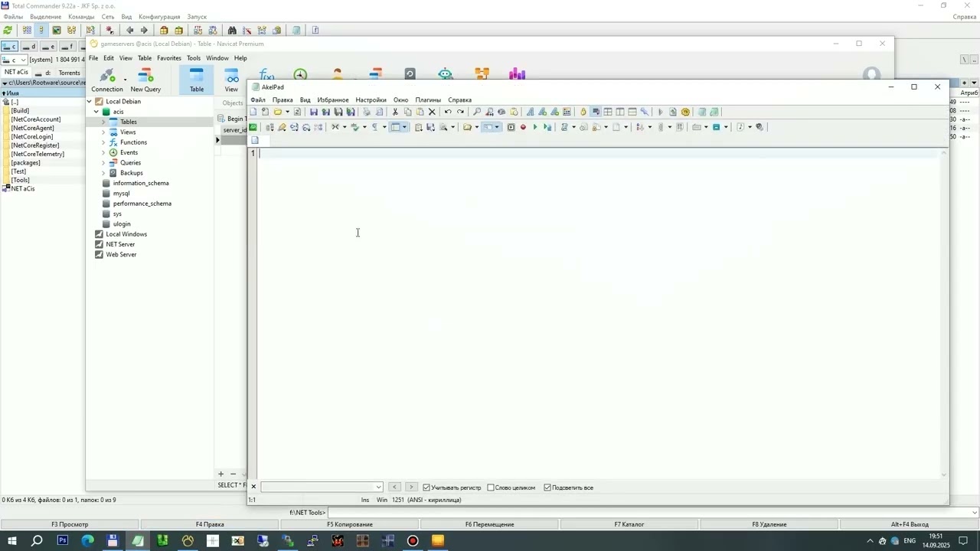Open Find with the magnifier icon in AkelPad

[477, 112]
